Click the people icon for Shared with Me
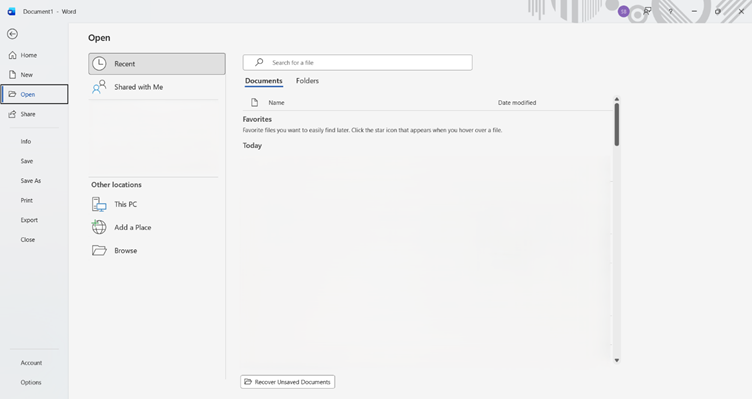Viewport: 752px width, 399px height. pyautogui.click(x=99, y=87)
